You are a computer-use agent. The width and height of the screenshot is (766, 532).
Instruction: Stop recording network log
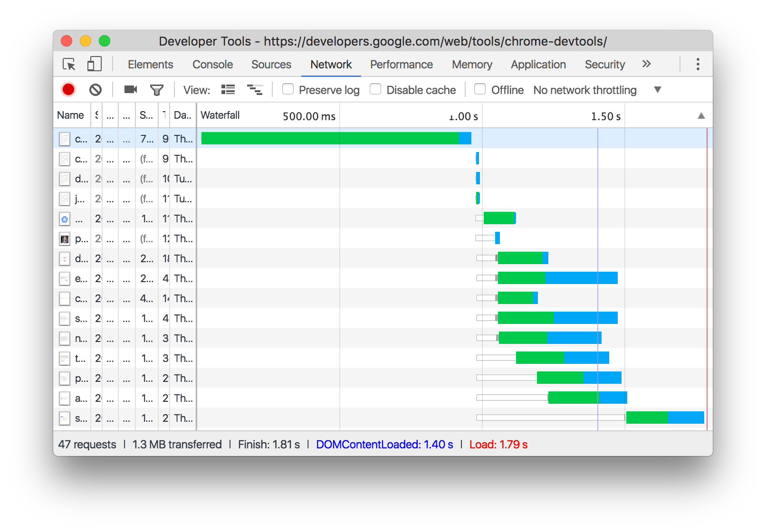(x=68, y=89)
